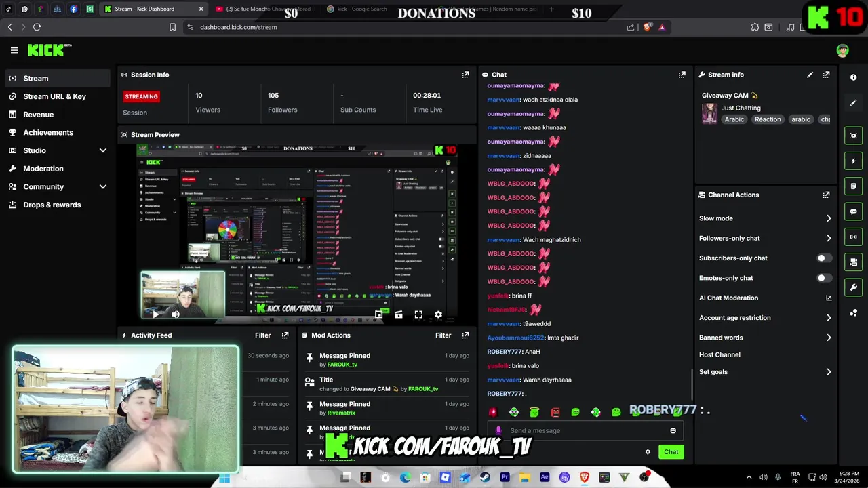Viewport: 868px width, 488px height.
Task: Open Stream in left sidebar
Action: pyautogui.click(x=58, y=78)
